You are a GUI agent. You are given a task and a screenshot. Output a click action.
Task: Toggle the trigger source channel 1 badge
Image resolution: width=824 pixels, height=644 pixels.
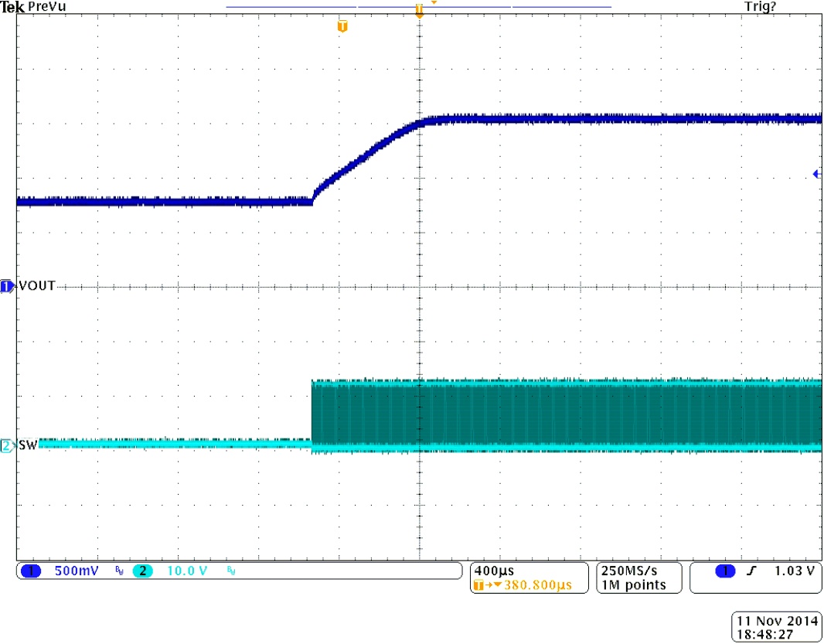coord(724,571)
